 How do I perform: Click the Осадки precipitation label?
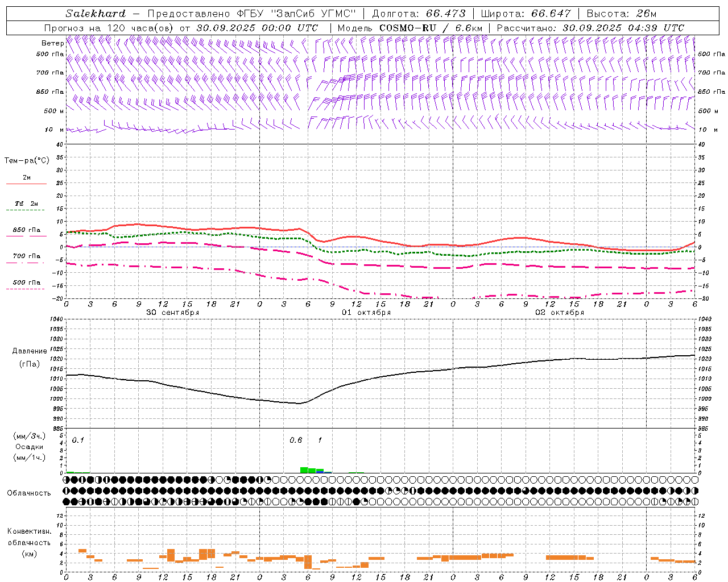(x=29, y=447)
